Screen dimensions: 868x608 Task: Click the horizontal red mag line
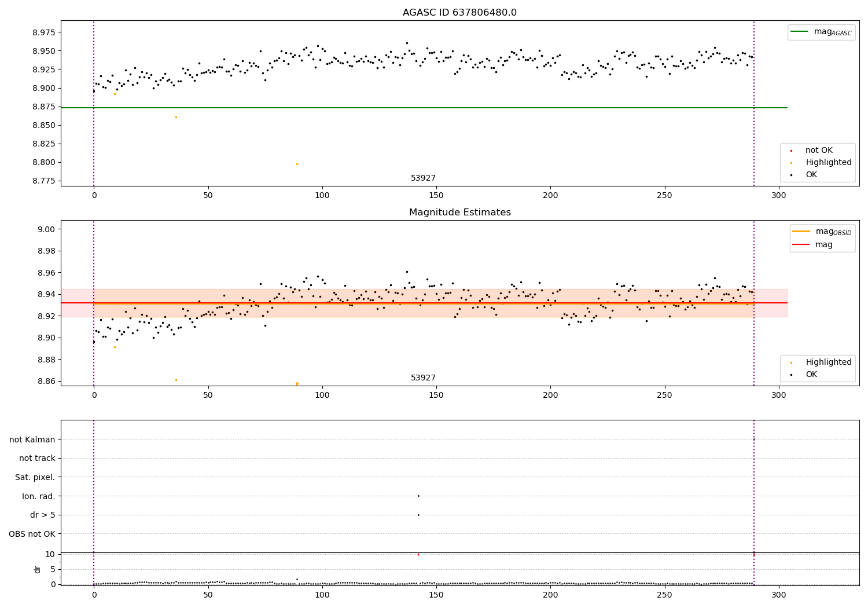[424, 303]
